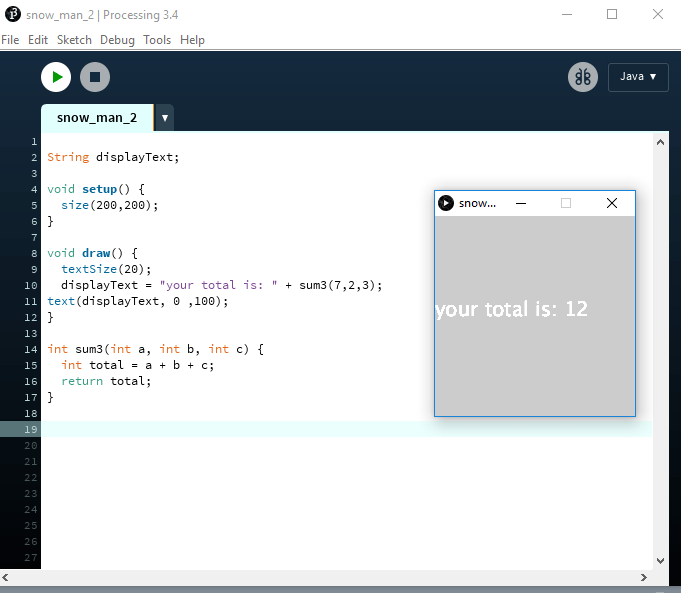Click the 'void setup() {' line
The image size is (681, 593).
pyautogui.click(x=96, y=189)
